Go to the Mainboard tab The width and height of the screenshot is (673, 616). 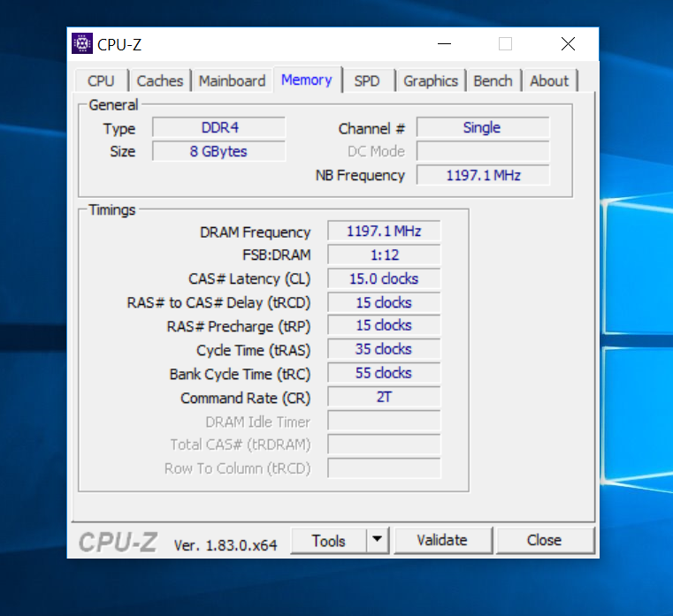(233, 81)
